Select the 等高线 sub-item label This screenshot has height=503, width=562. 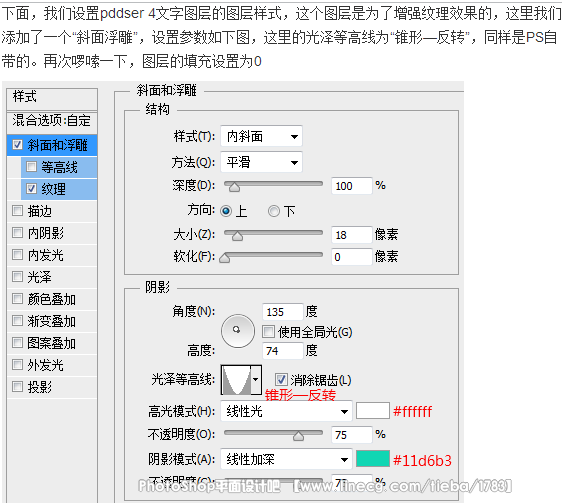pos(59,167)
